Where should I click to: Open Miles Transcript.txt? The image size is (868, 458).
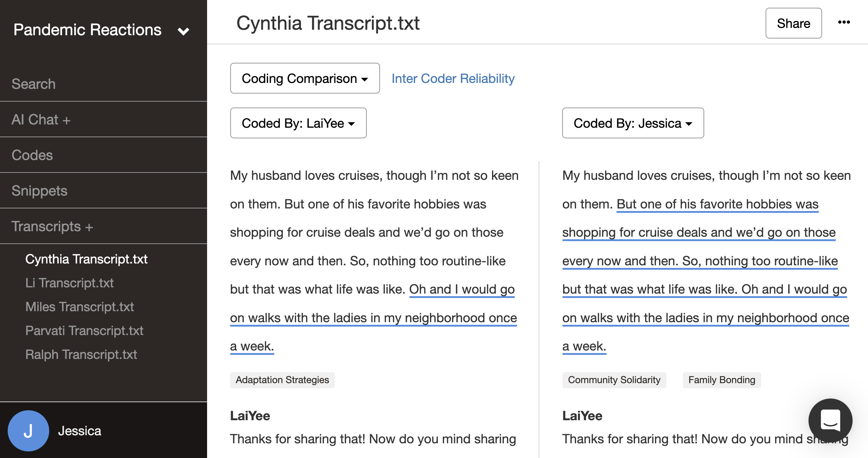click(79, 306)
